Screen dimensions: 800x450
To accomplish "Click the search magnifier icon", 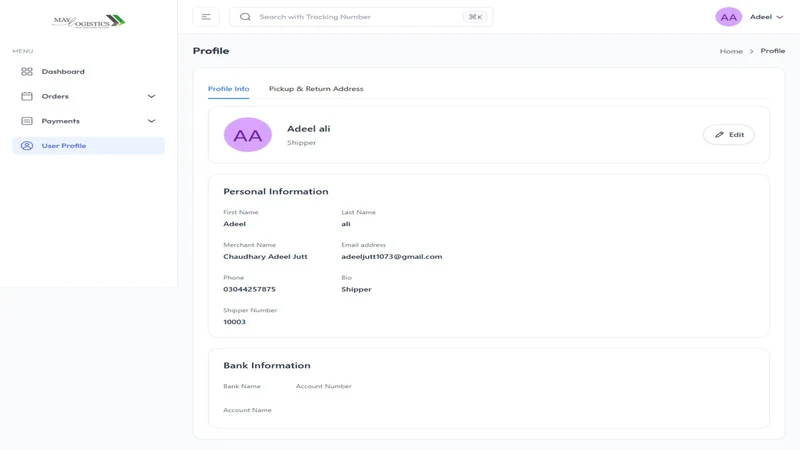I will coord(245,17).
